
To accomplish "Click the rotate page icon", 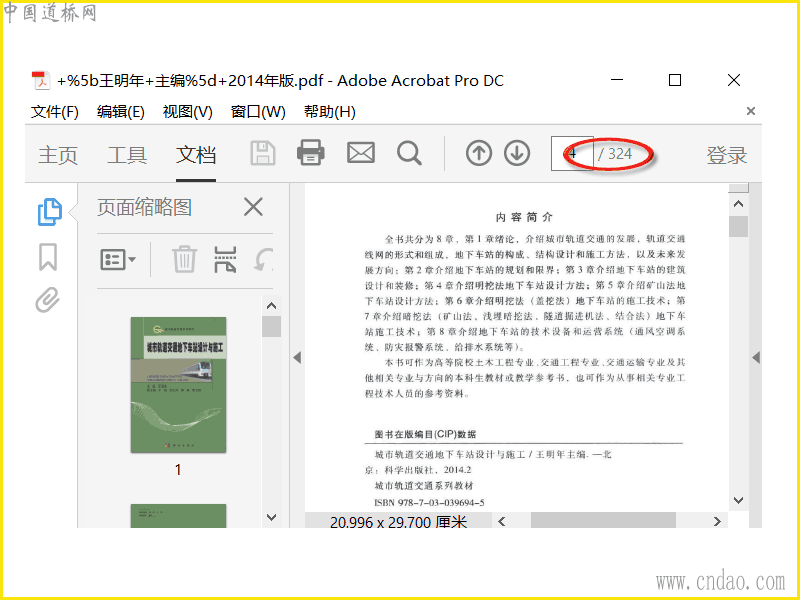I will (263, 259).
